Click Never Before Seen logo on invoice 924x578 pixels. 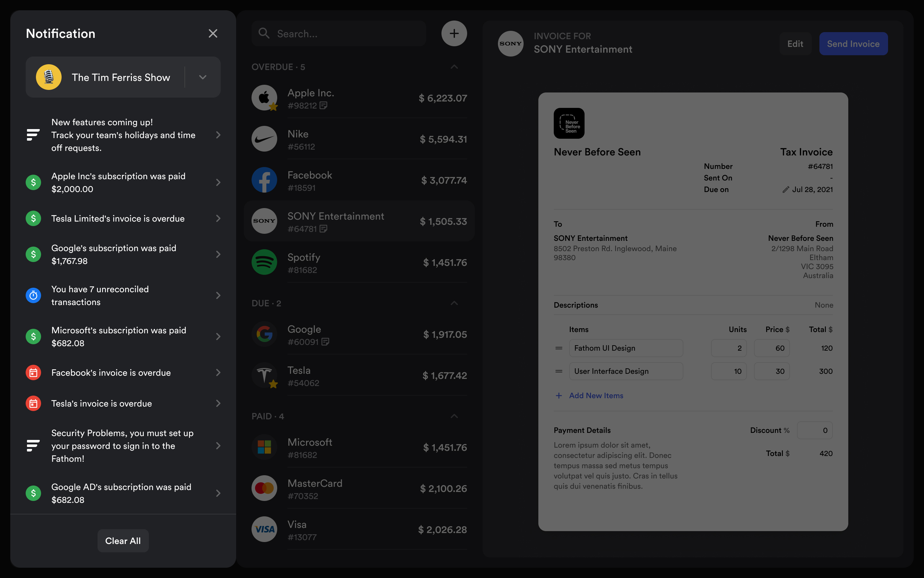pyautogui.click(x=569, y=123)
